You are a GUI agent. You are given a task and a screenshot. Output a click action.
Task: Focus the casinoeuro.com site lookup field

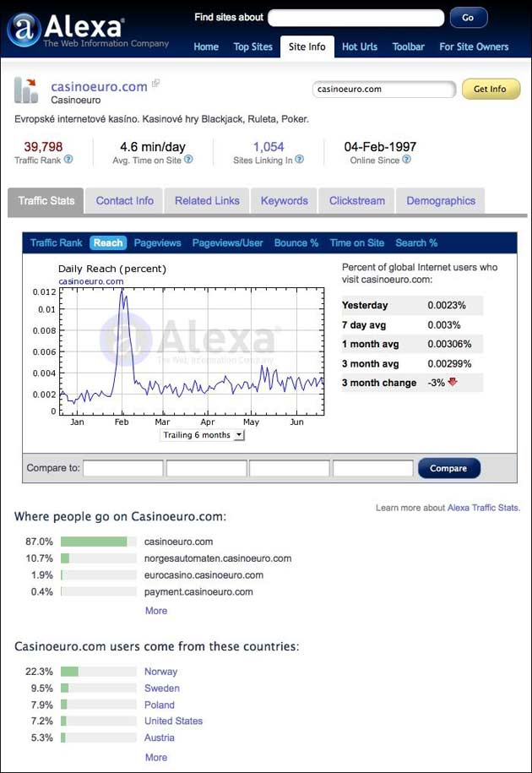383,90
